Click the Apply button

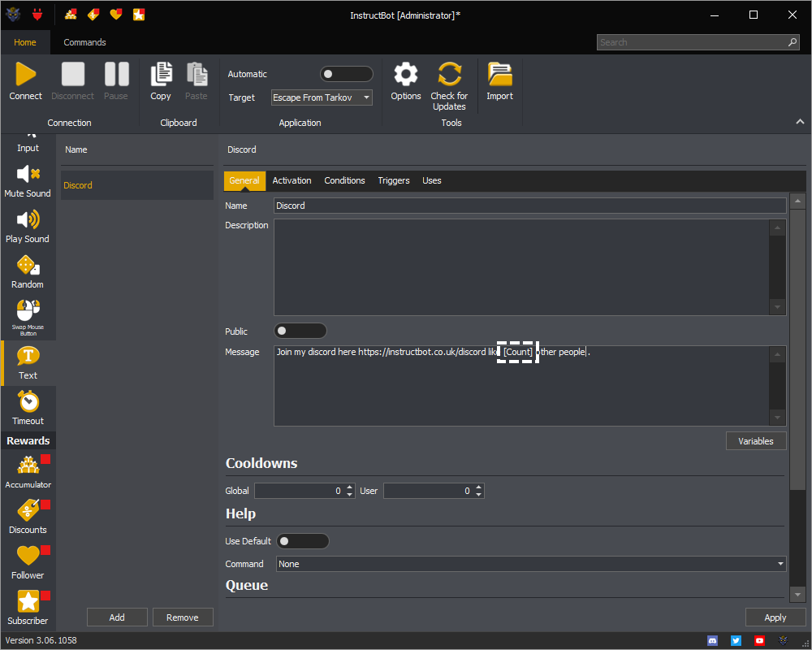pos(775,617)
